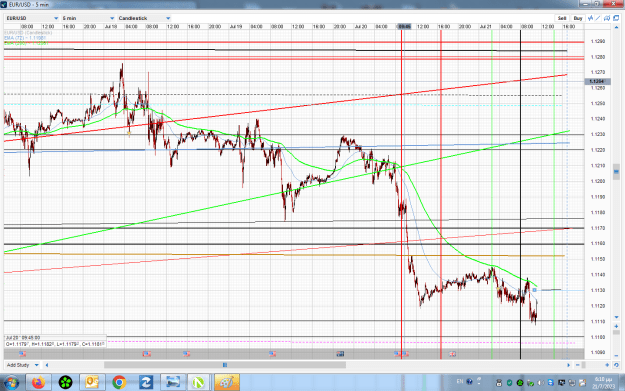Open the green N app in taskbar
This screenshot has height=391, width=625.
(x=199, y=383)
